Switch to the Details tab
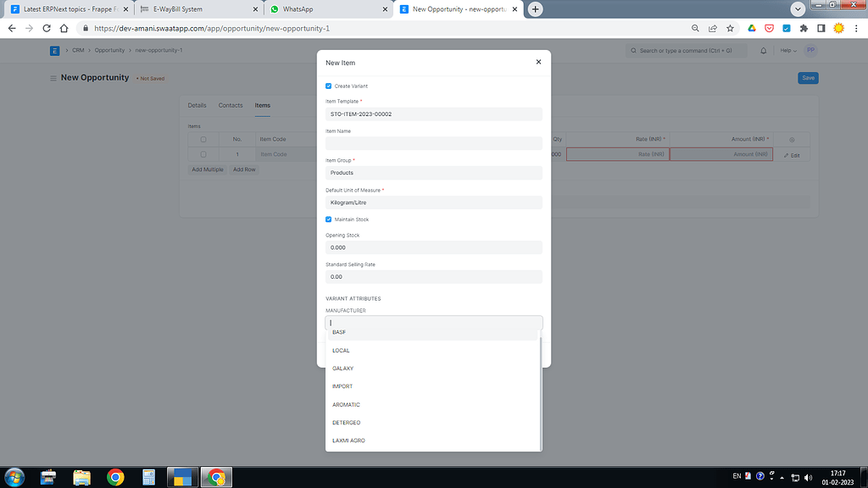 (198, 105)
